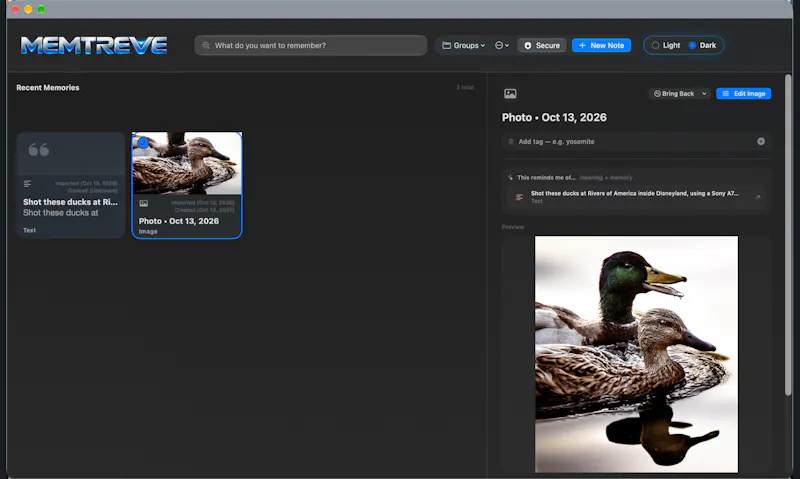Click the 'This reminds me of...' label

click(x=546, y=178)
